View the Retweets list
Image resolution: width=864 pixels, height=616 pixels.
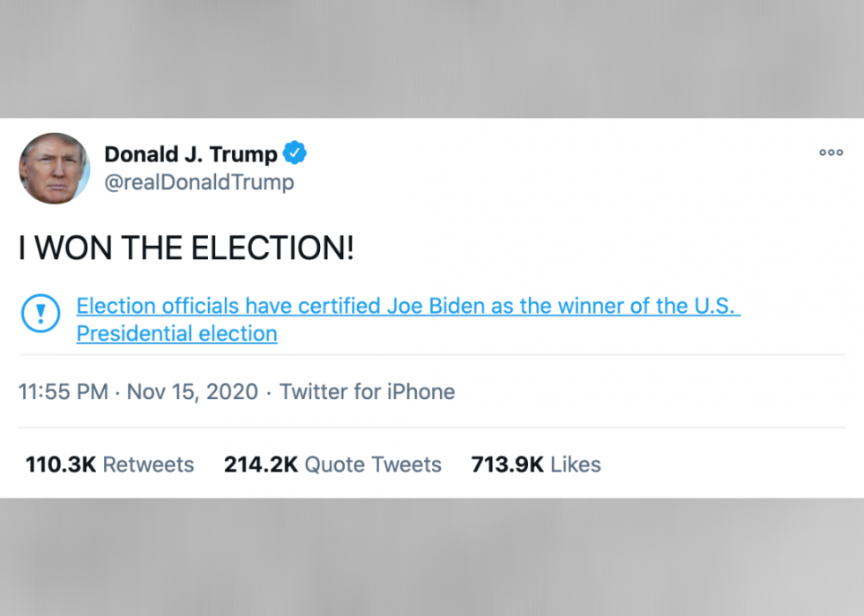pyautogui.click(x=148, y=464)
